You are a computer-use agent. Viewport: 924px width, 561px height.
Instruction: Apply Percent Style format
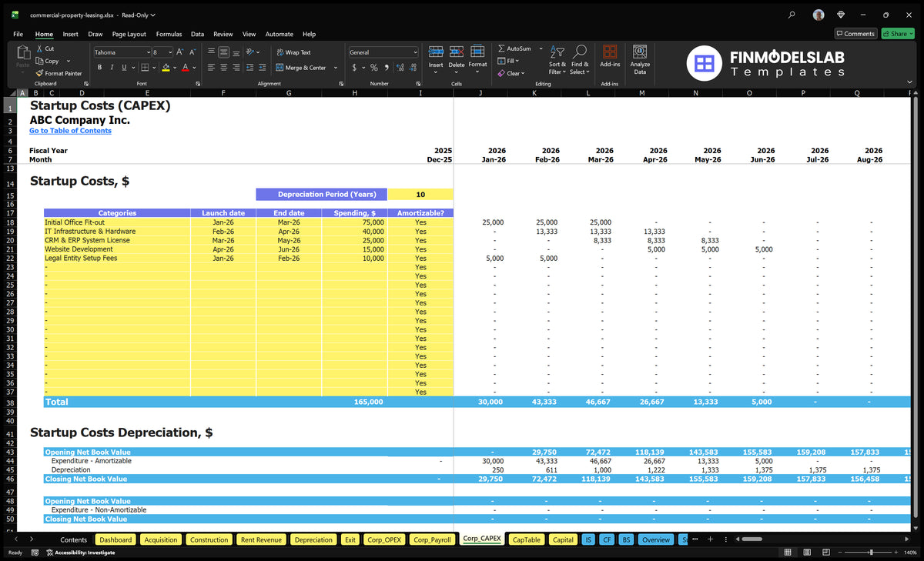click(374, 68)
